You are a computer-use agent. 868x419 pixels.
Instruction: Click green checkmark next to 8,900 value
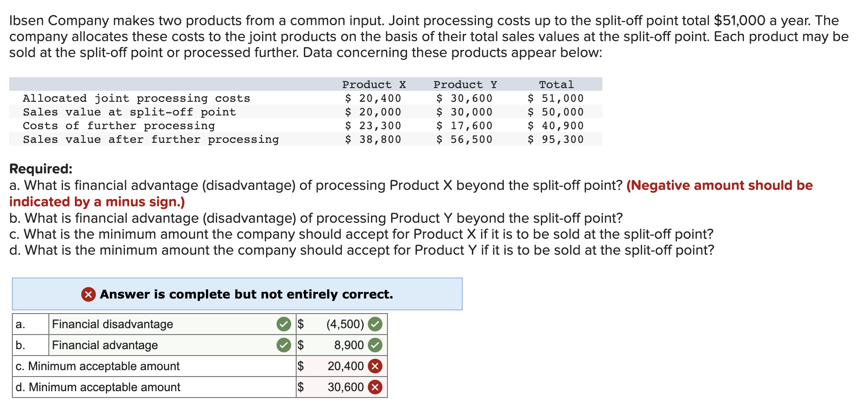(x=375, y=345)
